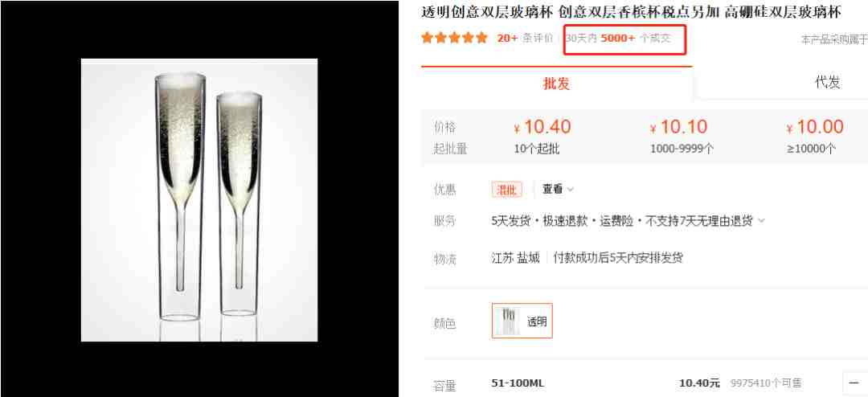
Task: Click the ¥10.00 price for ≥10000个
Action: click(x=815, y=127)
